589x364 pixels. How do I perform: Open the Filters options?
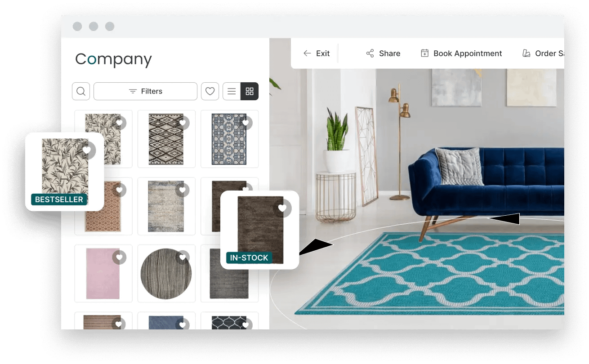click(145, 91)
